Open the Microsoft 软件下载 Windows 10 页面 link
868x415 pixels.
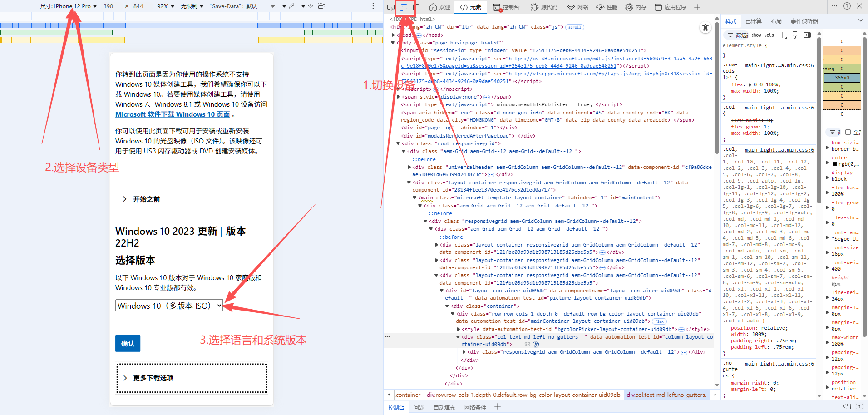173,114
